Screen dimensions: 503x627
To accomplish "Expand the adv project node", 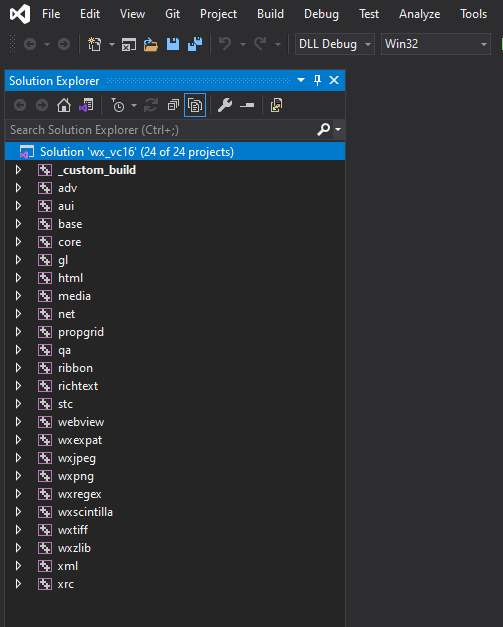I will point(18,188).
